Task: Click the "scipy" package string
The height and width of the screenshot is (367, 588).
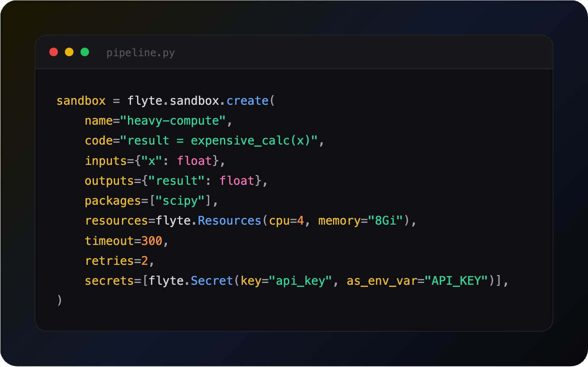Action: tap(180, 201)
